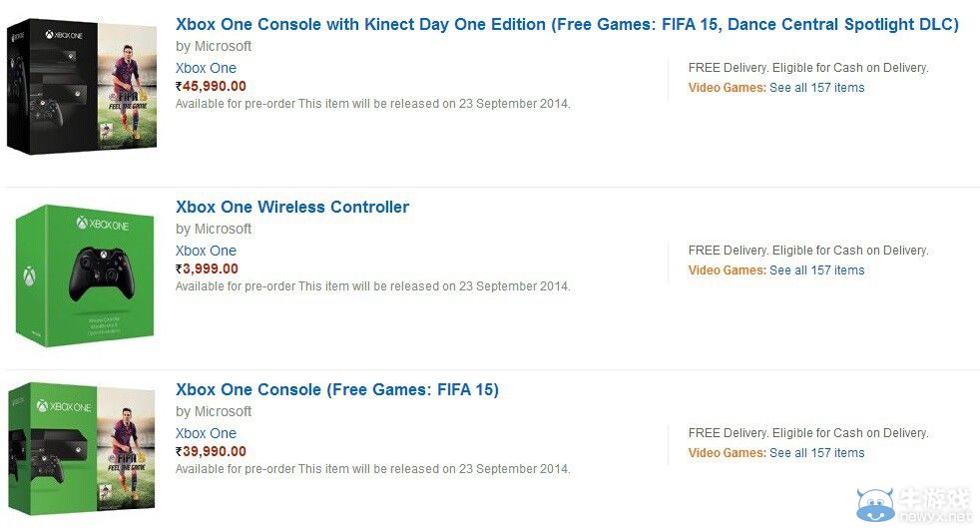Click the Kinect Day One Edition box thumbnail

click(82, 89)
